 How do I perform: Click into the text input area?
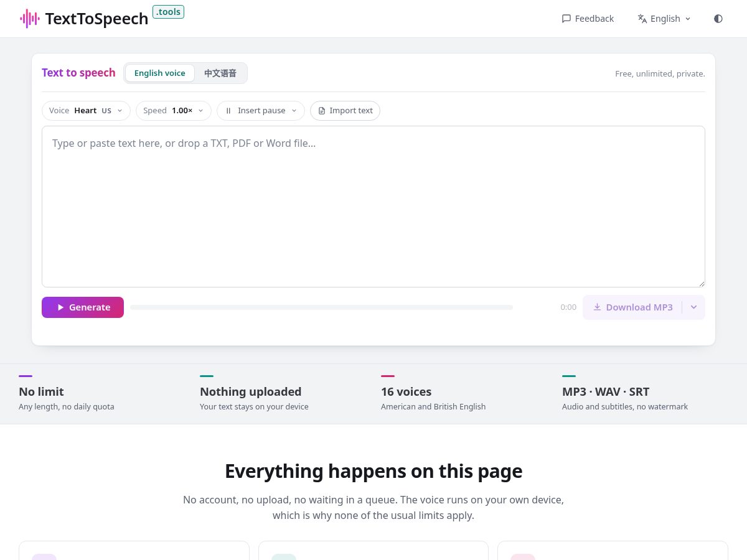(374, 207)
